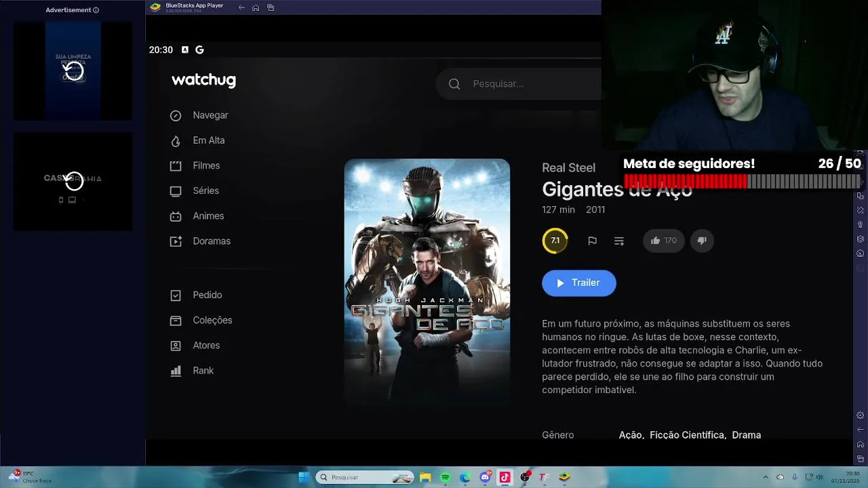Open TikTok app in the taskbar
Image resolution: width=868 pixels, height=488 pixels.
point(505,477)
